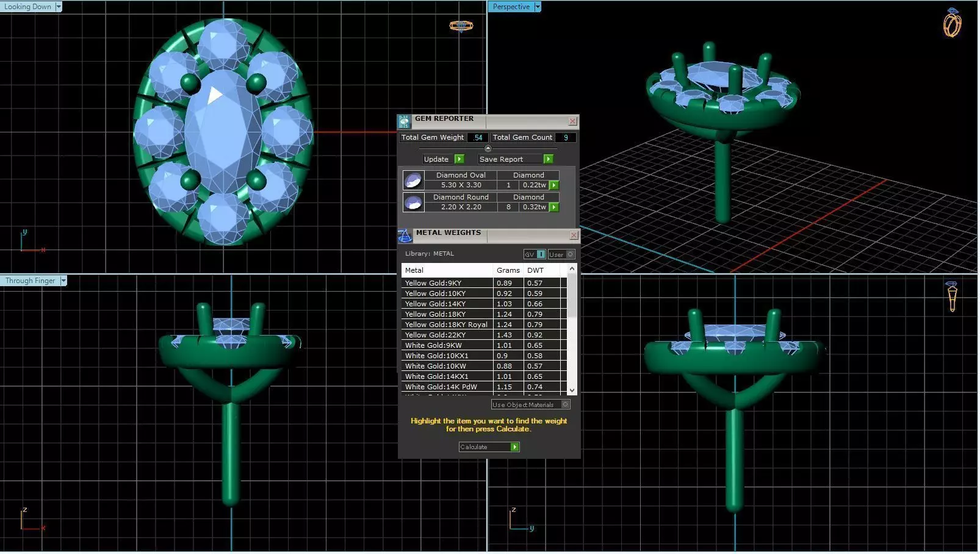Select the White Gold:14K PdW row
The image size is (980, 554).
(485, 387)
